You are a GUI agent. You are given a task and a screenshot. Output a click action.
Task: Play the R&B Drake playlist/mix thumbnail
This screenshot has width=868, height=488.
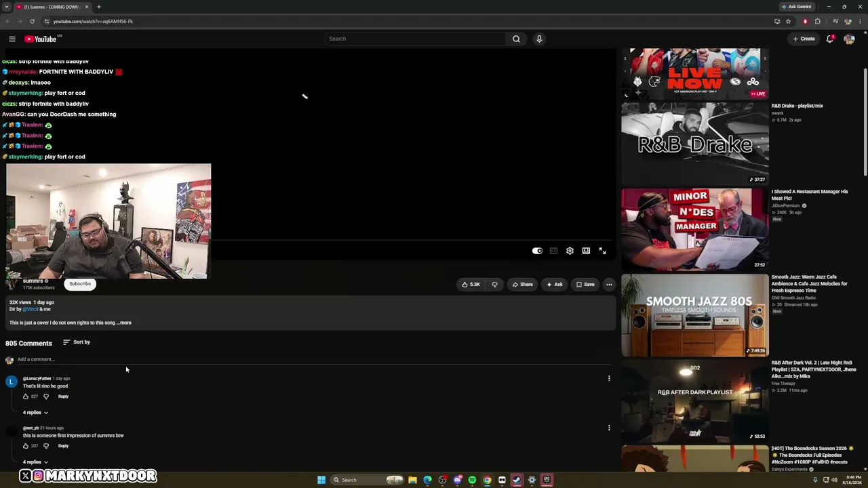coord(695,143)
